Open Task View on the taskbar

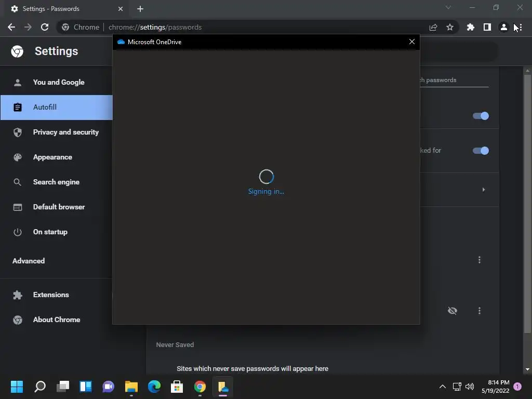click(63, 387)
